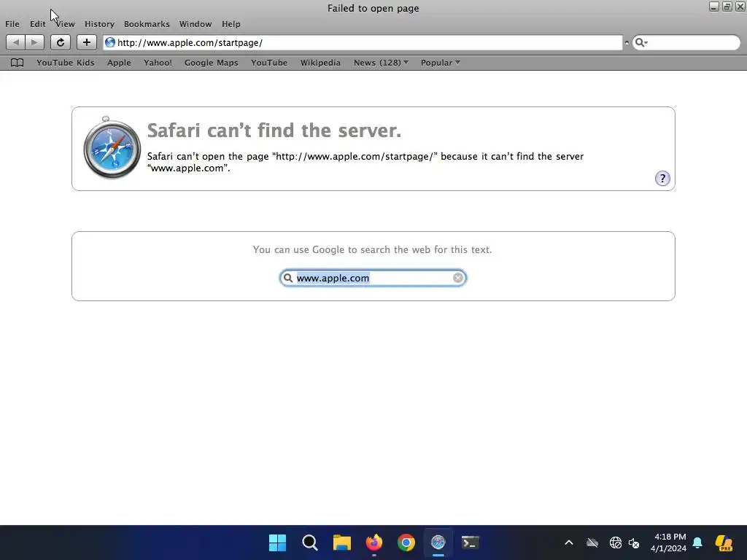Screen dimensions: 747x560
Task: Show hidden tray icons chevron
Action: [569, 542]
